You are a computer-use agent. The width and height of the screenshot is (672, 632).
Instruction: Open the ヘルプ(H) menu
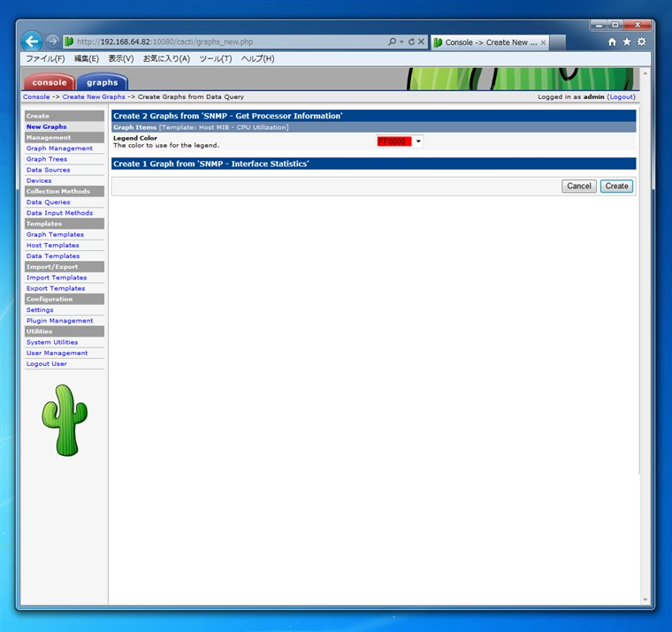click(x=257, y=58)
